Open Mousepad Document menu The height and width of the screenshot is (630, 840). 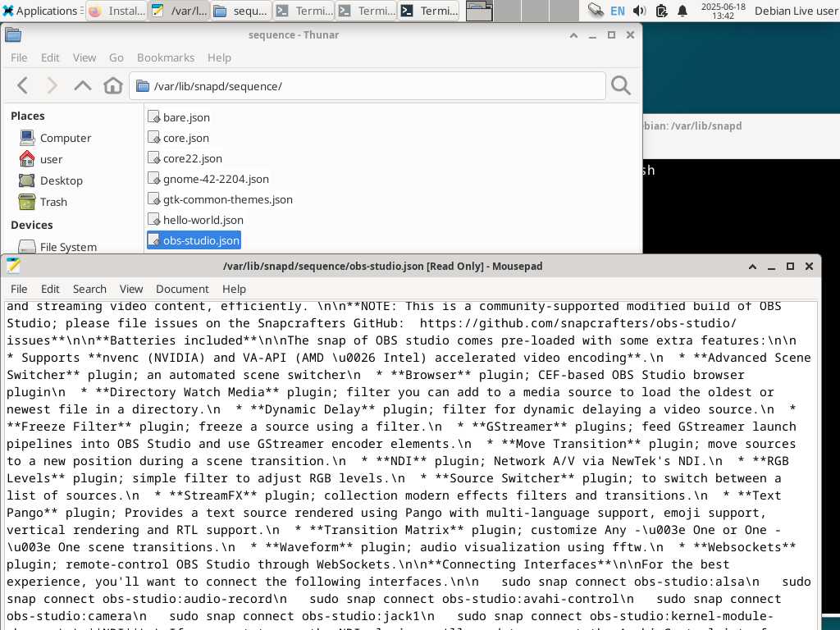tap(182, 289)
